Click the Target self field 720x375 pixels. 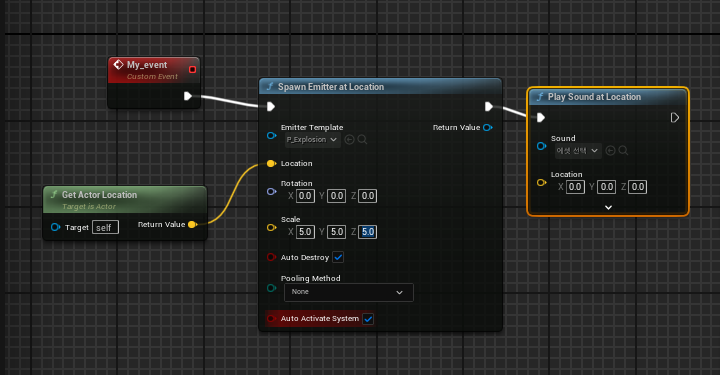tap(105, 227)
